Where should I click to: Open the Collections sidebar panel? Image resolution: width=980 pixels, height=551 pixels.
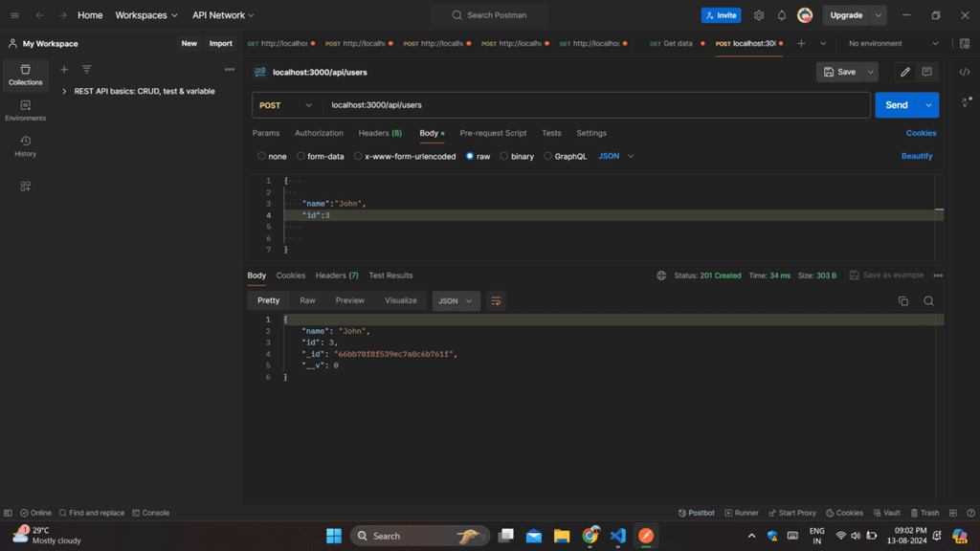tap(26, 75)
